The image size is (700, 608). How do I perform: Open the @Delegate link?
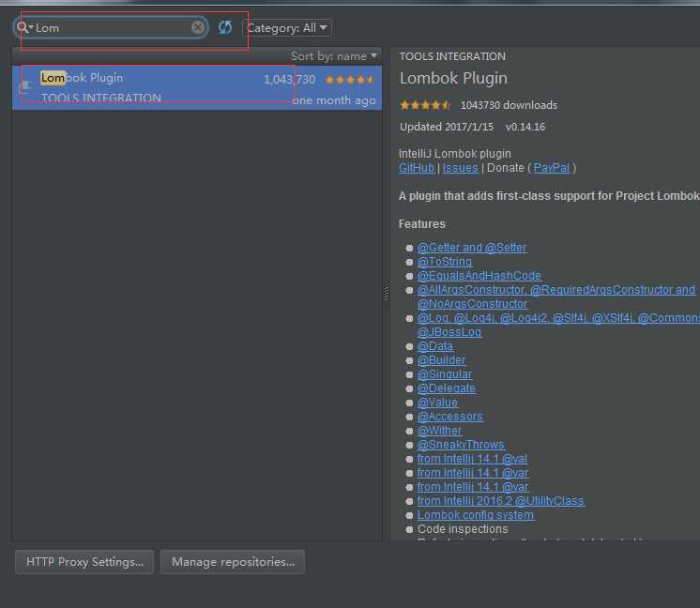pos(446,388)
